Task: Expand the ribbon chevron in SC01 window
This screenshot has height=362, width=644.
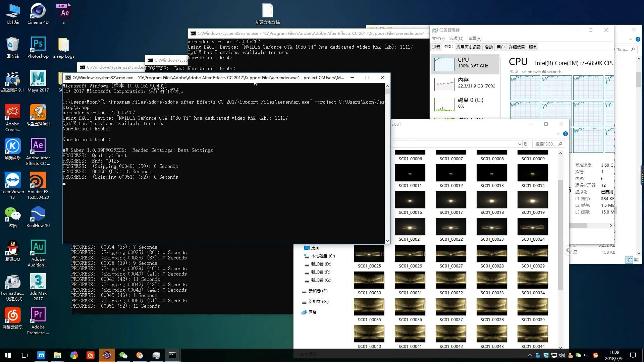Action: [558, 134]
